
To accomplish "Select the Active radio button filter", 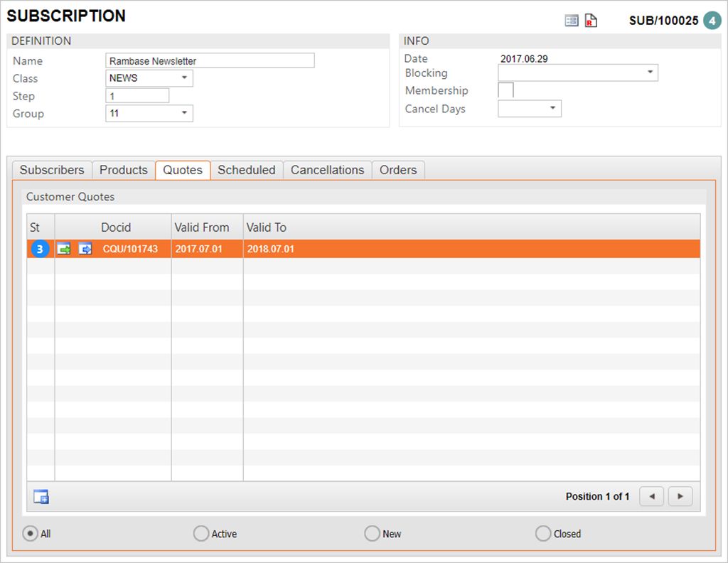I will click(x=201, y=533).
